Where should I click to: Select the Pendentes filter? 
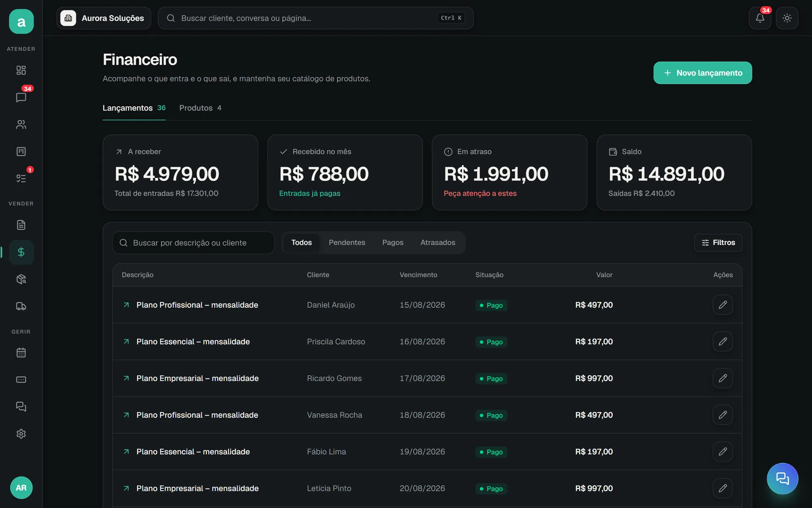coord(347,243)
